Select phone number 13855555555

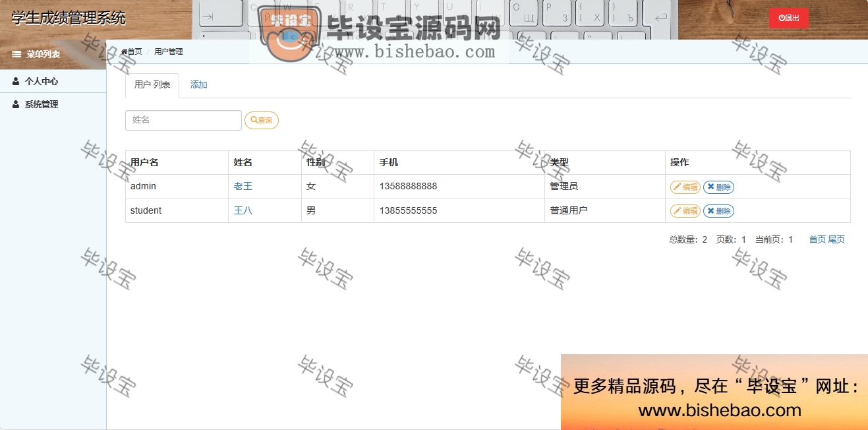[x=409, y=211]
